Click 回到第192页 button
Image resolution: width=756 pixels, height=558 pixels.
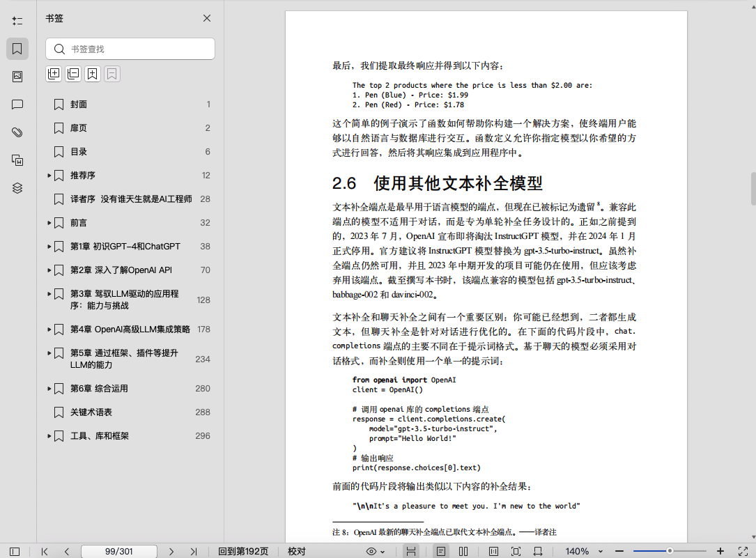[x=243, y=551]
